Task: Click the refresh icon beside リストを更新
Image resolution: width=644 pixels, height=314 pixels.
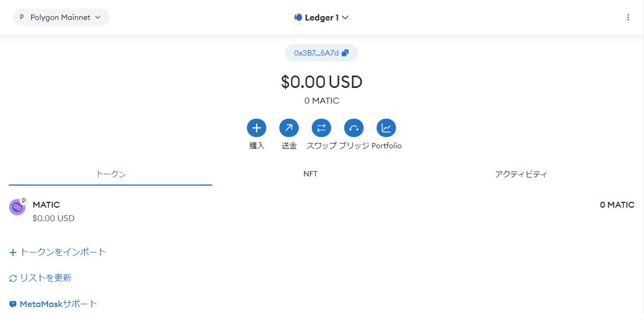Action: pos(13,278)
